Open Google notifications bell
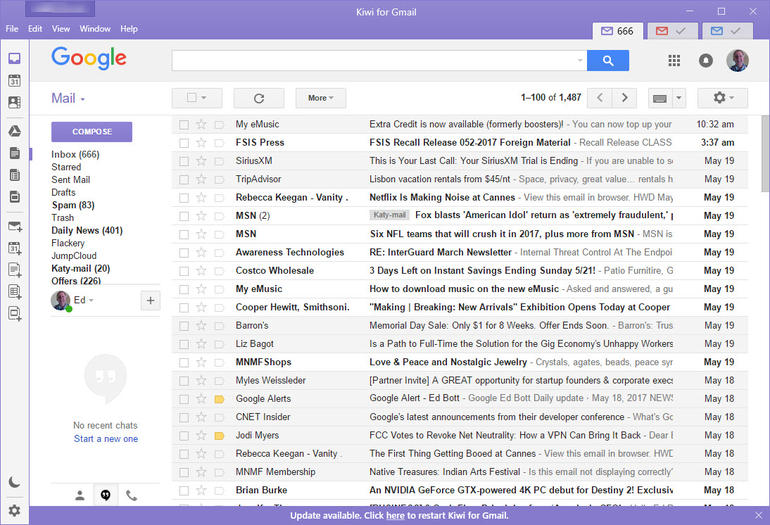The width and height of the screenshot is (770, 525). click(706, 60)
